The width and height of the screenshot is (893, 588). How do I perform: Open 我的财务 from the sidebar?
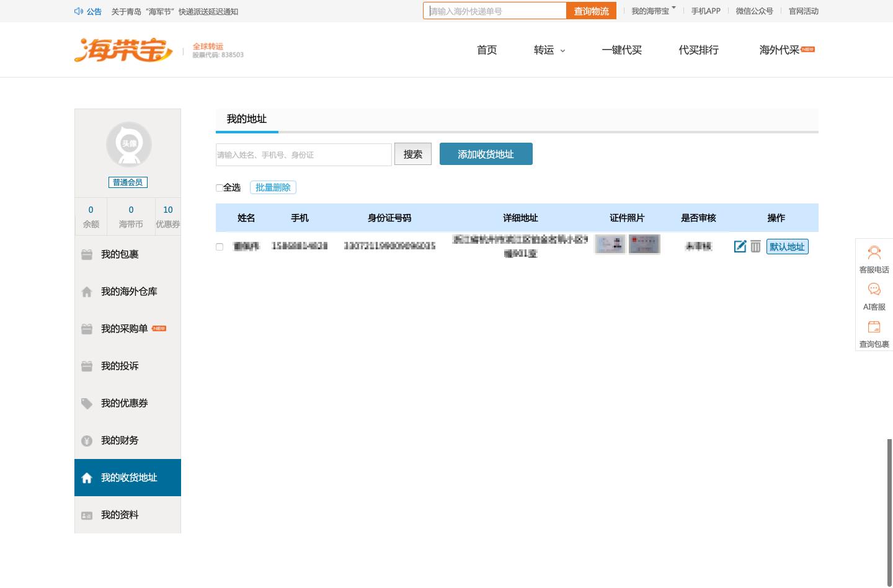pos(119,440)
